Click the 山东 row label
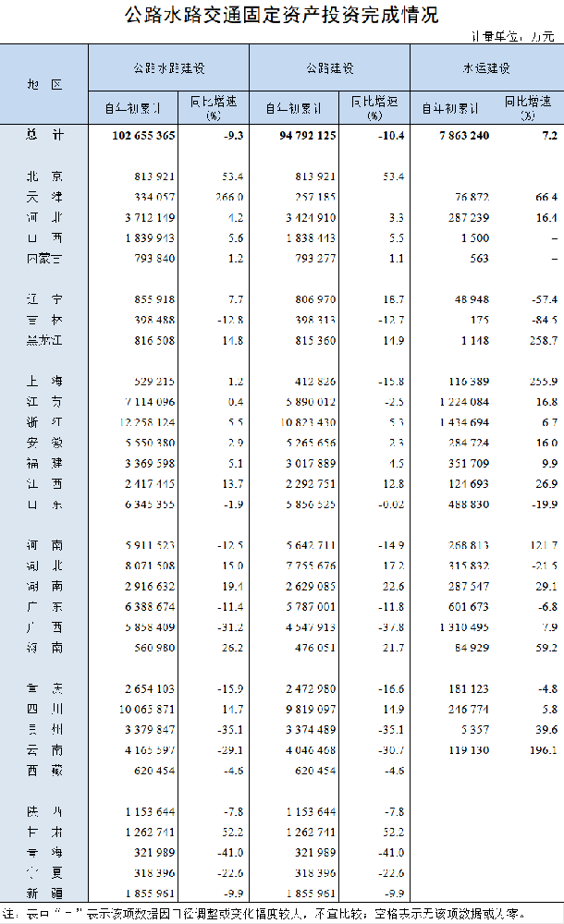 point(44,505)
